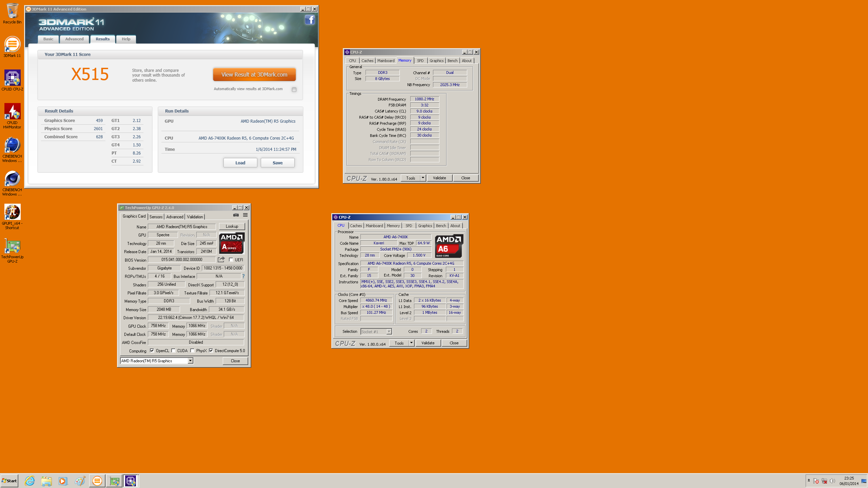The width and height of the screenshot is (868, 488).
Task: Click Validate in CPU-Z Memory window
Action: pos(439,178)
